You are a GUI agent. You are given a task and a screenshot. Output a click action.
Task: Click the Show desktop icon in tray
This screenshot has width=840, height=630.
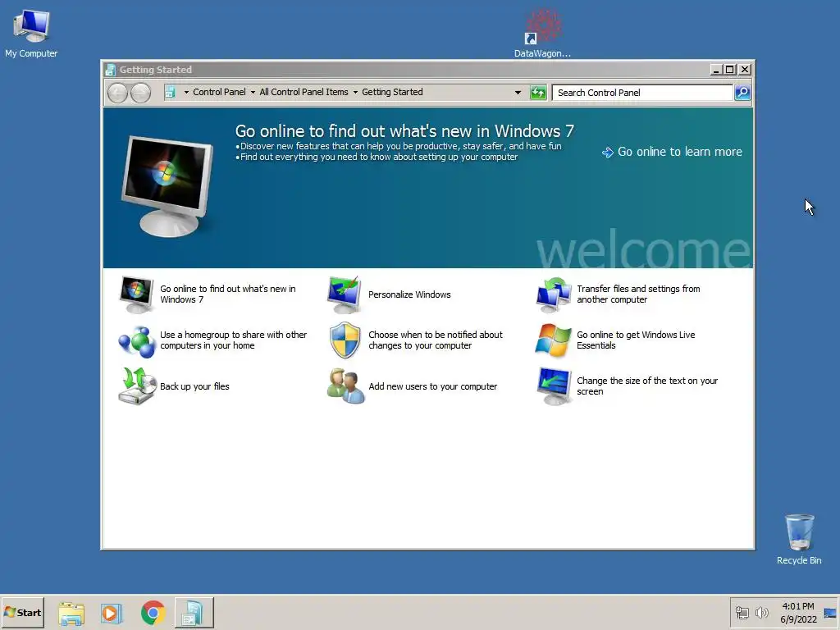[x=830, y=613]
